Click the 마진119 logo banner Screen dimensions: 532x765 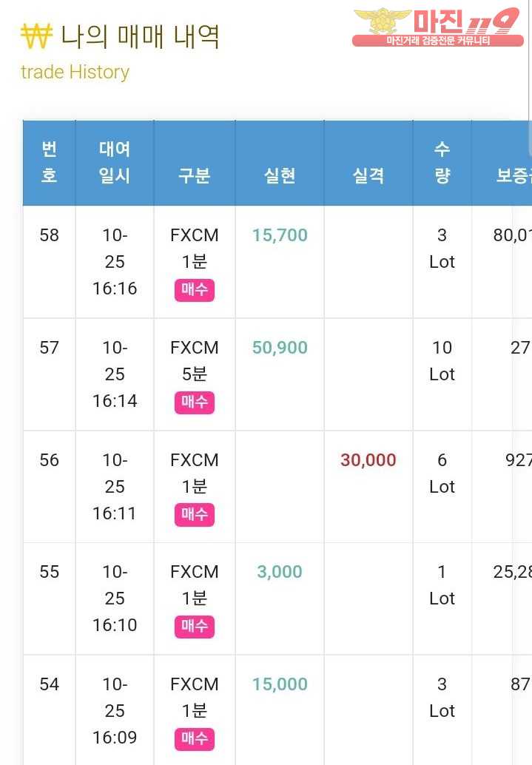[x=437, y=27]
